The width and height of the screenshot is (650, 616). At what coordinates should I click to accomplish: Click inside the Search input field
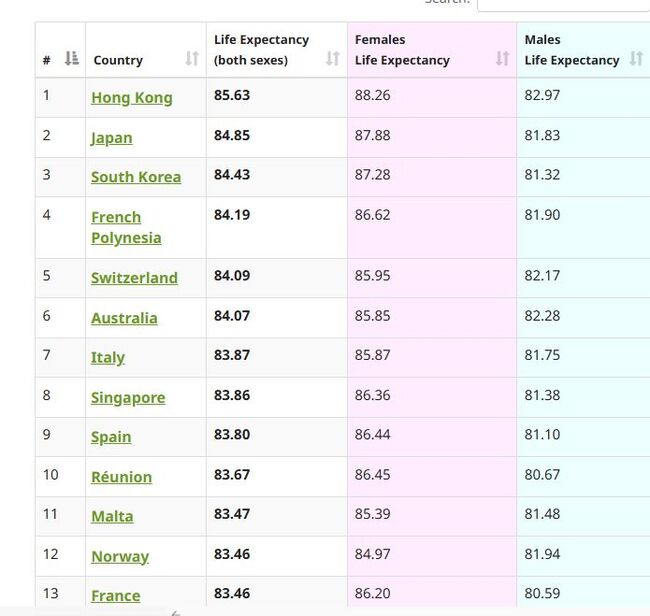point(565,3)
